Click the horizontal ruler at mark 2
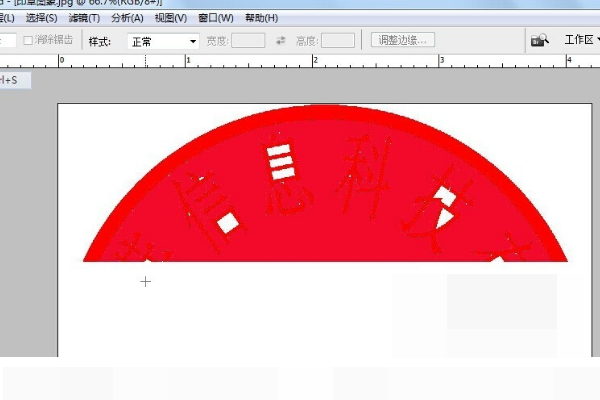600x400 pixels. point(315,60)
